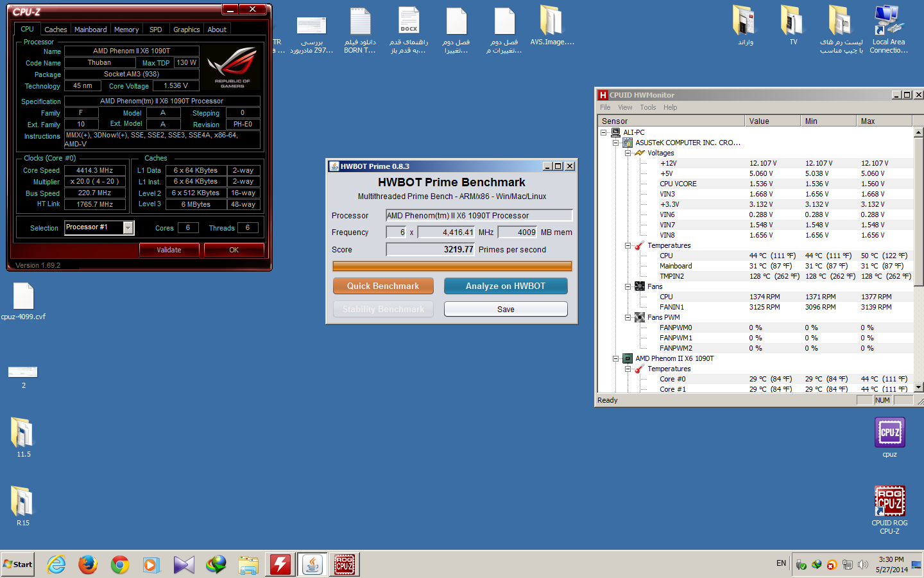Open the globe download manager taskbar icon
Viewport: 924px width, 578px height.
(216, 565)
